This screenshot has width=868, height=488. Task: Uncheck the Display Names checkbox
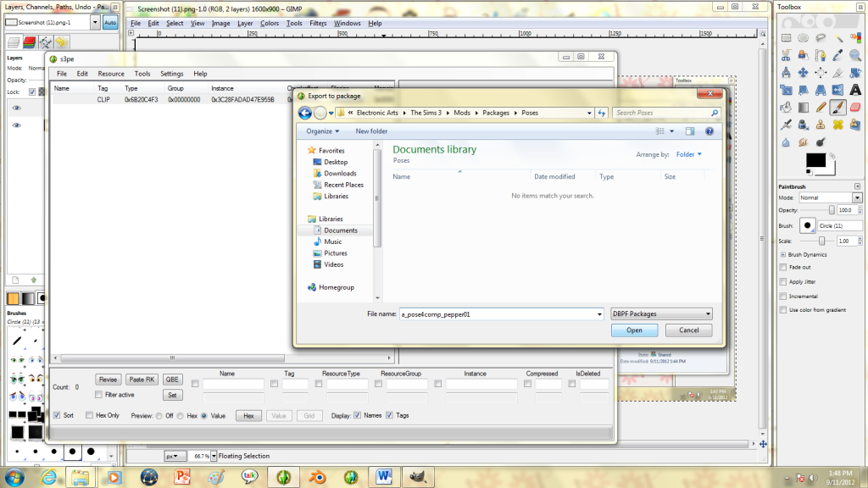(358, 415)
